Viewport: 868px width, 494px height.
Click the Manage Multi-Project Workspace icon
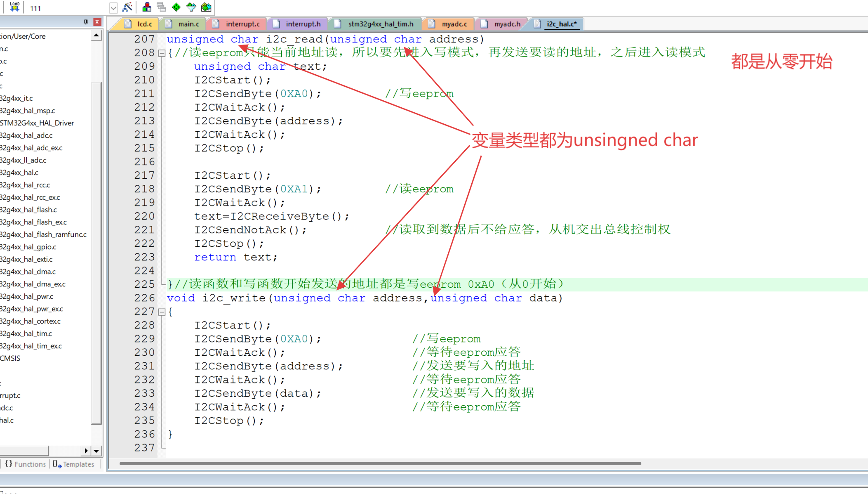point(162,7)
